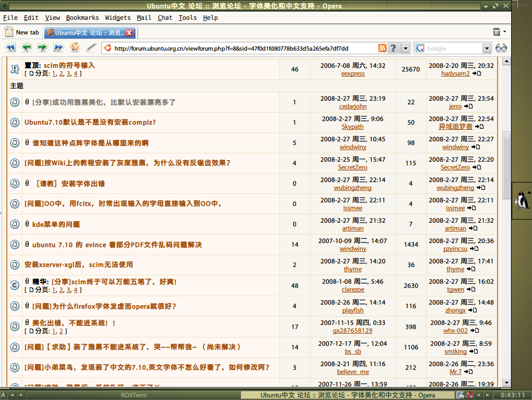Open the Google search engine dropdown
Image resolution: width=532 pixels, height=400 pixels.
click(487, 48)
